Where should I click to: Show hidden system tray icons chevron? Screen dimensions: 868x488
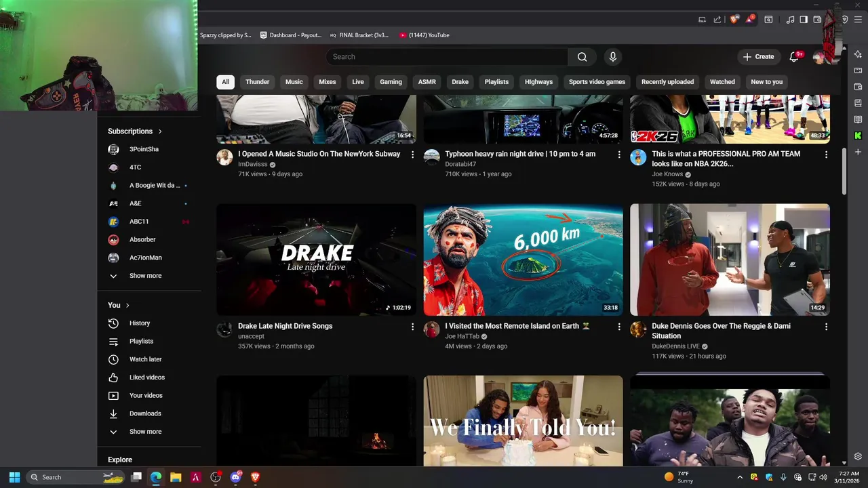click(739, 477)
